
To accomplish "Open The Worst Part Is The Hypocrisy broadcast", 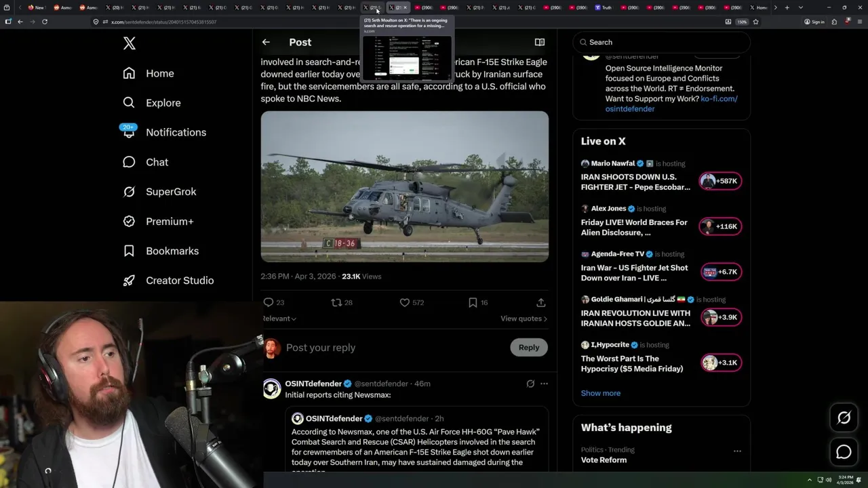I will pyautogui.click(x=632, y=363).
